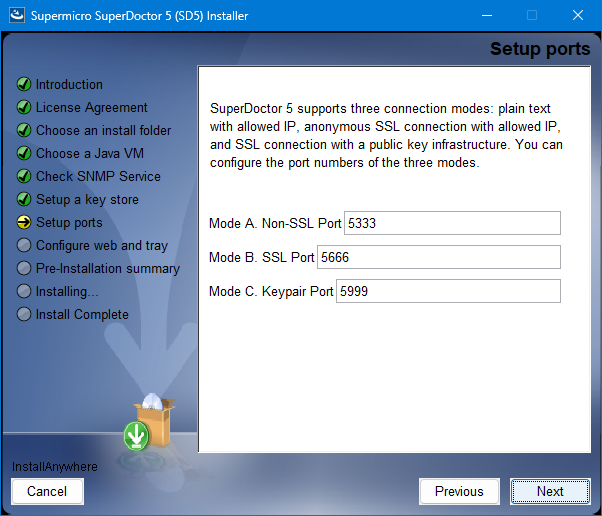
Task: Click the Installing... step in the sidebar
Action: [67, 292]
